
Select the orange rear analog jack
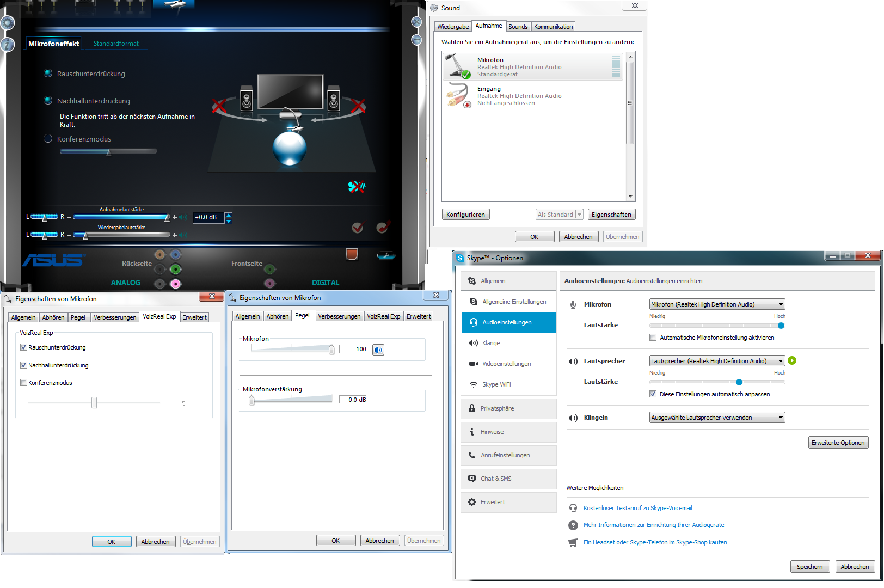(159, 254)
